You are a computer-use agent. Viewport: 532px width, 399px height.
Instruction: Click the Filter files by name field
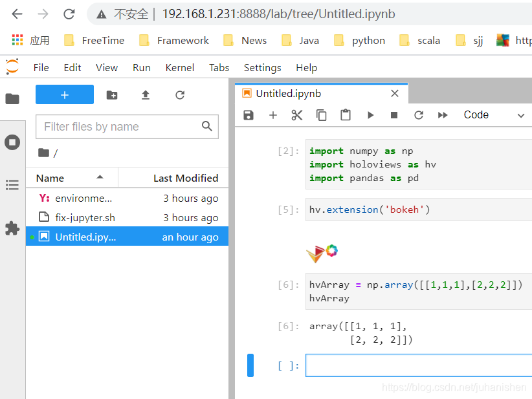127,127
